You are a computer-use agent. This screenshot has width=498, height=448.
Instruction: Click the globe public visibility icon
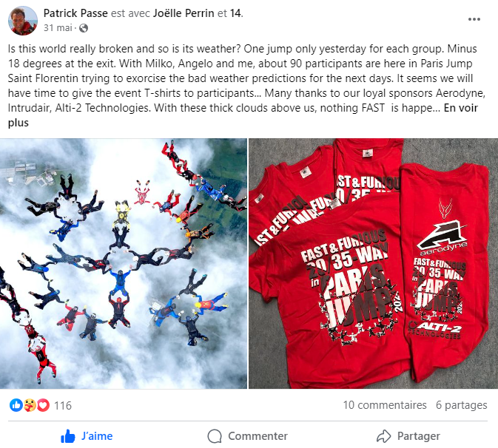point(84,28)
